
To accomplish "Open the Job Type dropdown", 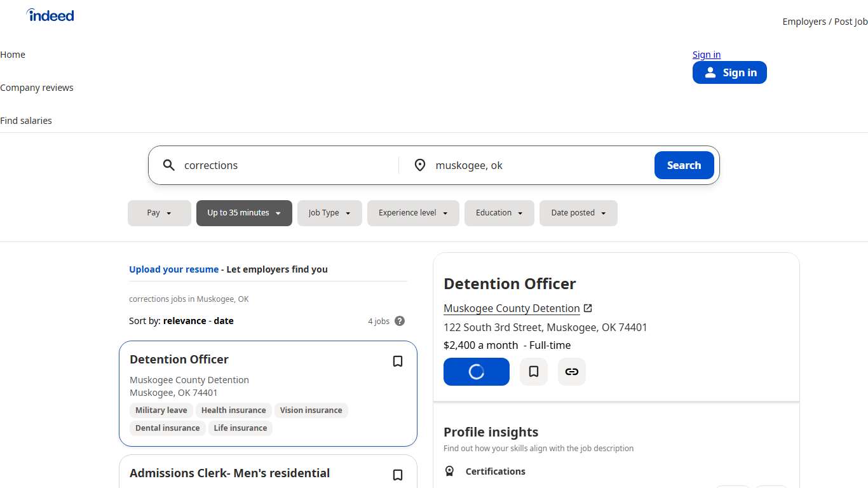I will click(x=329, y=213).
